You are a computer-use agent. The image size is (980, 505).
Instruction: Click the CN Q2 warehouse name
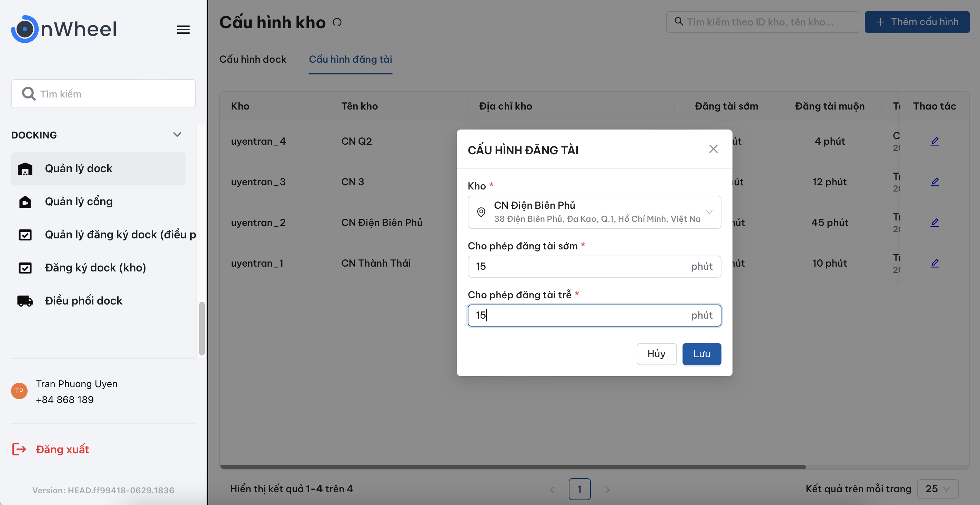356,142
